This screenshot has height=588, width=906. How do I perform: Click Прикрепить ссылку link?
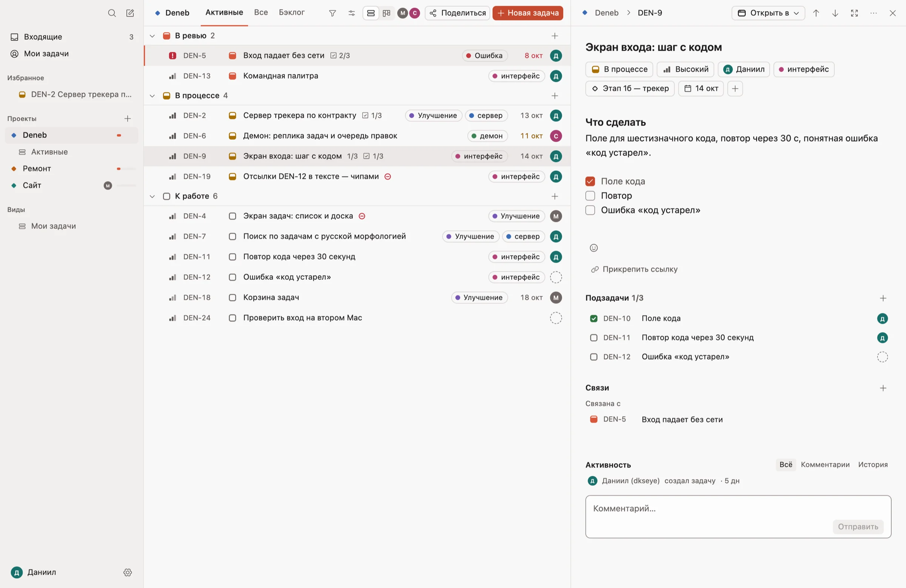(634, 269)
